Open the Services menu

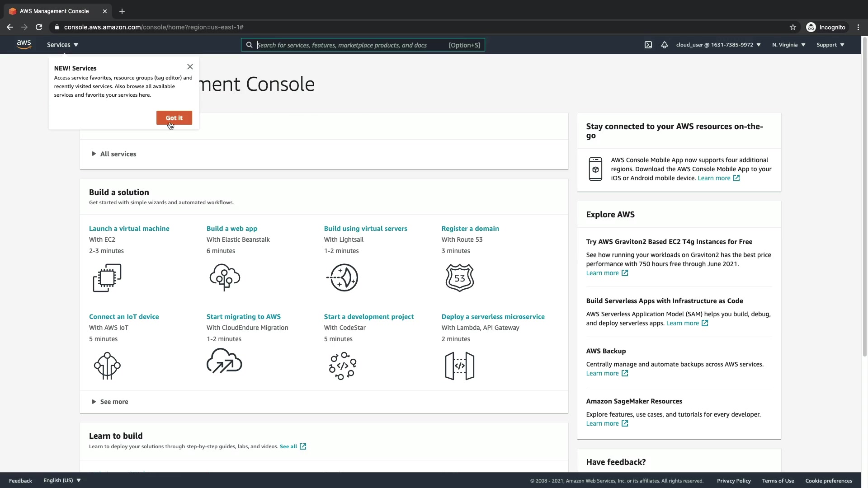pos(62,45)
